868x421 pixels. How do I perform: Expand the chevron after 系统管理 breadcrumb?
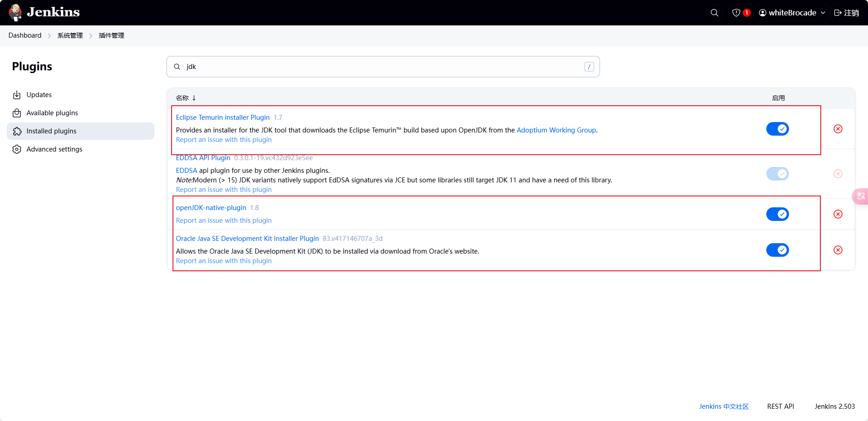pyautogui.click(x=91, y=36)
